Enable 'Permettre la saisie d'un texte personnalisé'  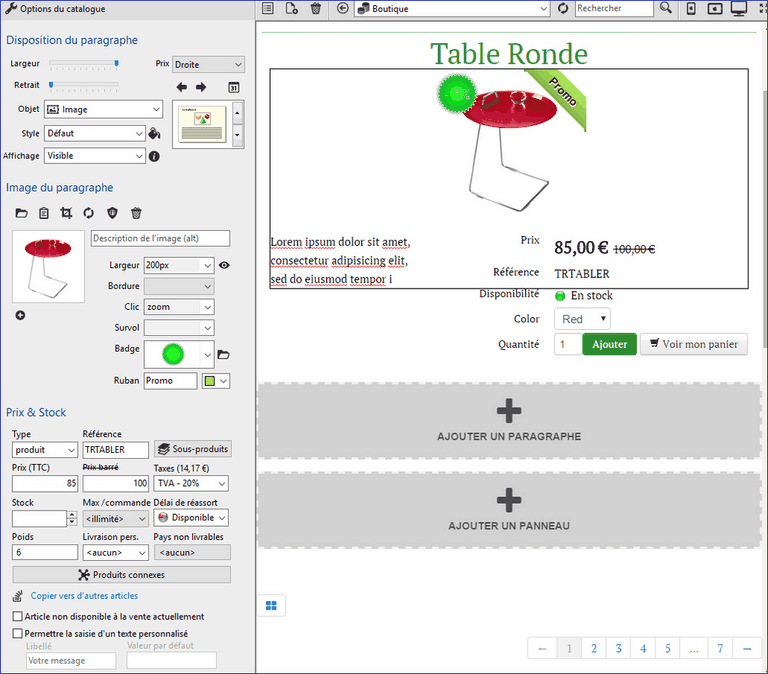point(18,633)
